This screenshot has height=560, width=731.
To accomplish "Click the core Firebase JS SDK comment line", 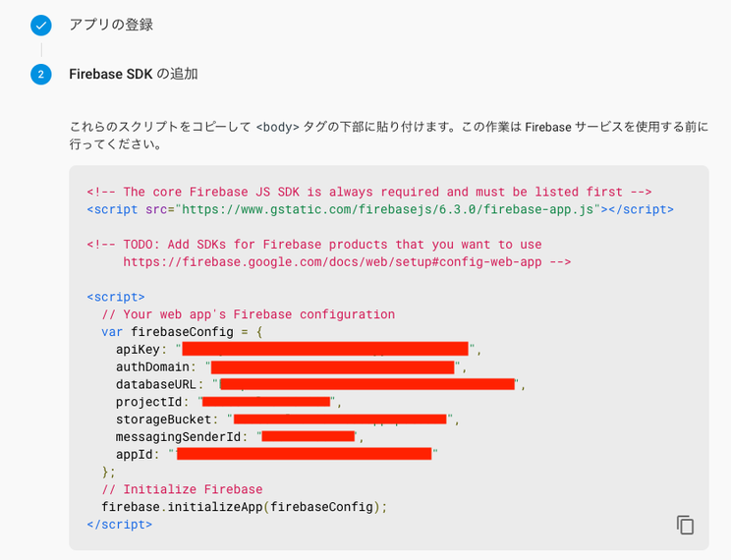I will pyautogui.click(x=369, y=192).
